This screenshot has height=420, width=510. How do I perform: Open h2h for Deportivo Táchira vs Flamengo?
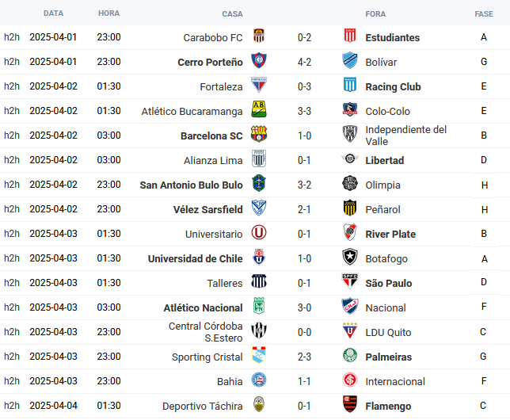click(x=12, y=406)
